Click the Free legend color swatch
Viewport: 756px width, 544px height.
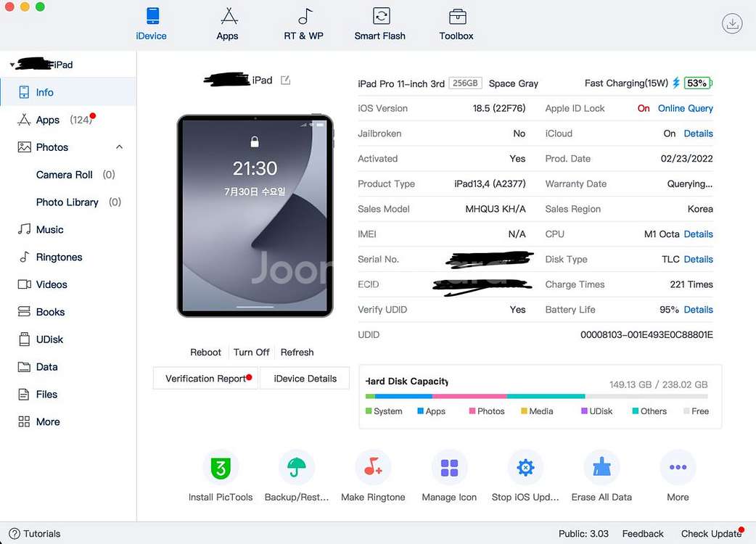[x=686, y=411]
